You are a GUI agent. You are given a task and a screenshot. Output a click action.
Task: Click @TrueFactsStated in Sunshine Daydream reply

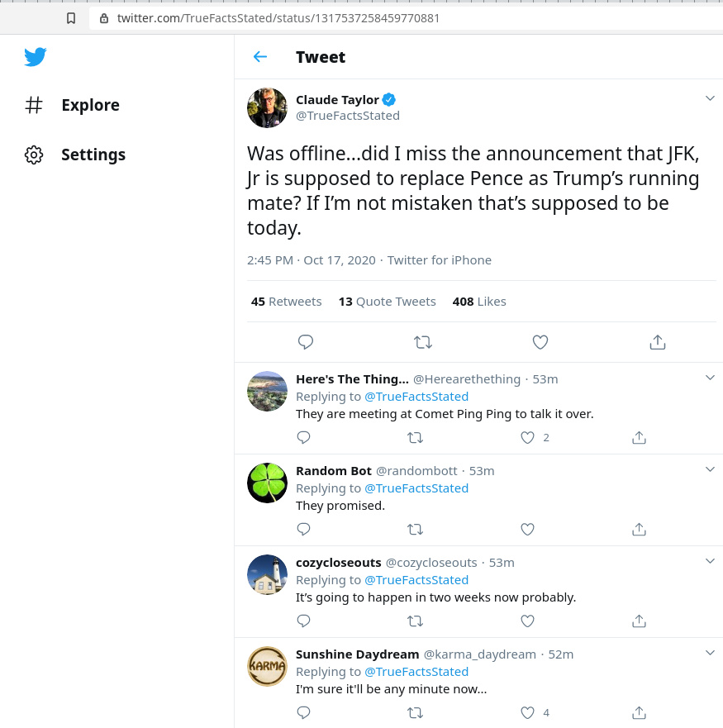[x=416, y=672]
